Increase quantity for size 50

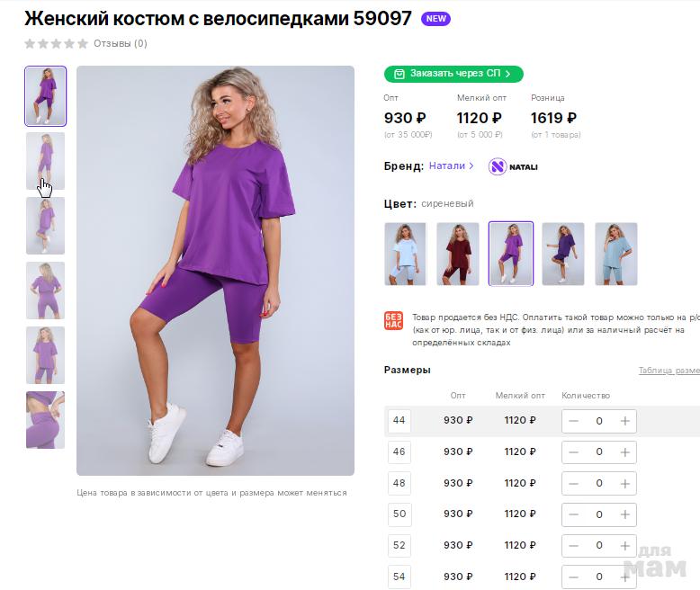pos(624,514)
